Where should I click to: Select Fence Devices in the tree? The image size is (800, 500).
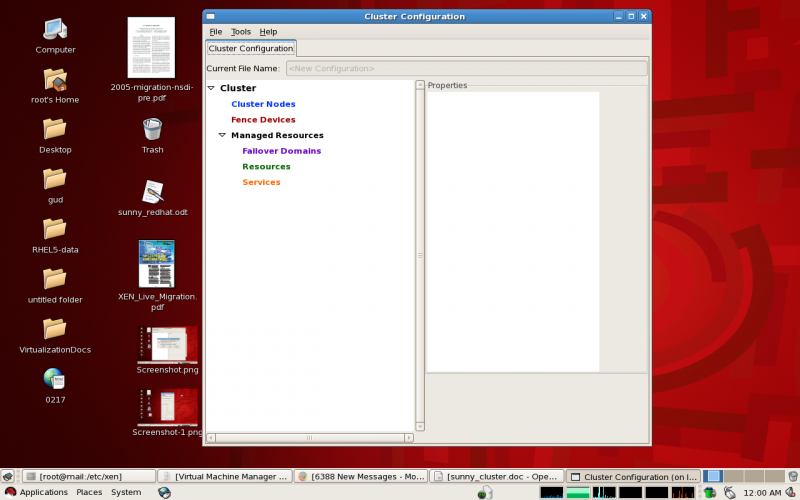[263, 120]
